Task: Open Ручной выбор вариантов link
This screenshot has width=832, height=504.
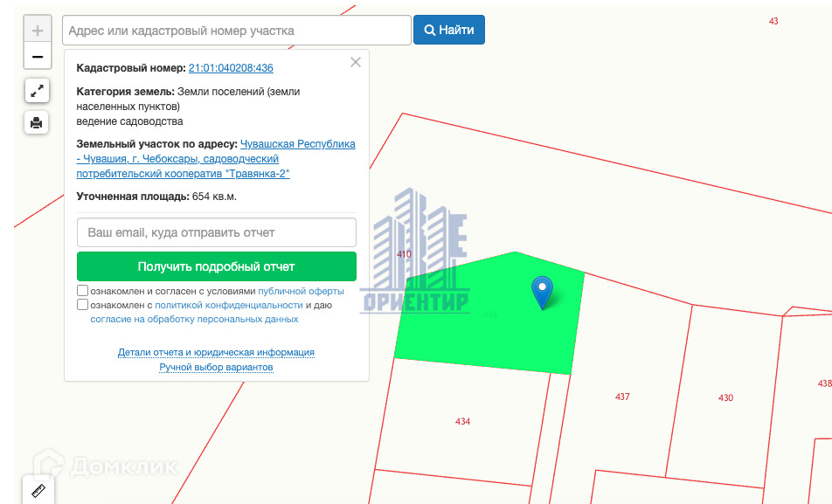Action: [x=216, y=367]
